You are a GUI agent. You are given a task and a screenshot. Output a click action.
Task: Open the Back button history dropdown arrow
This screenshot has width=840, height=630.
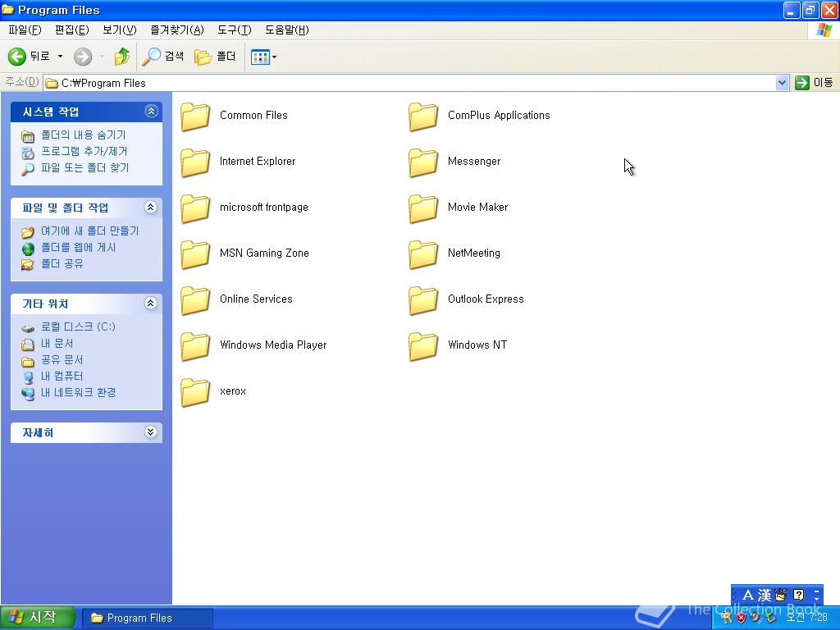coord(60,57)
